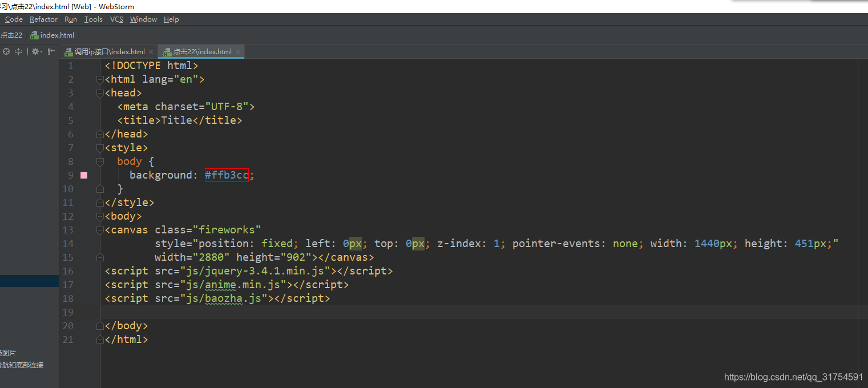Click the body CSS selector on line 8
Screen dimensions: 868x388
[130, 161]
